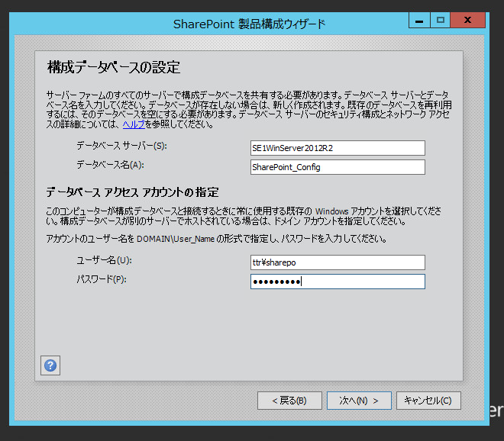Focus the データベース サーバー input field

pyautogui.click(x=338, y=148)
